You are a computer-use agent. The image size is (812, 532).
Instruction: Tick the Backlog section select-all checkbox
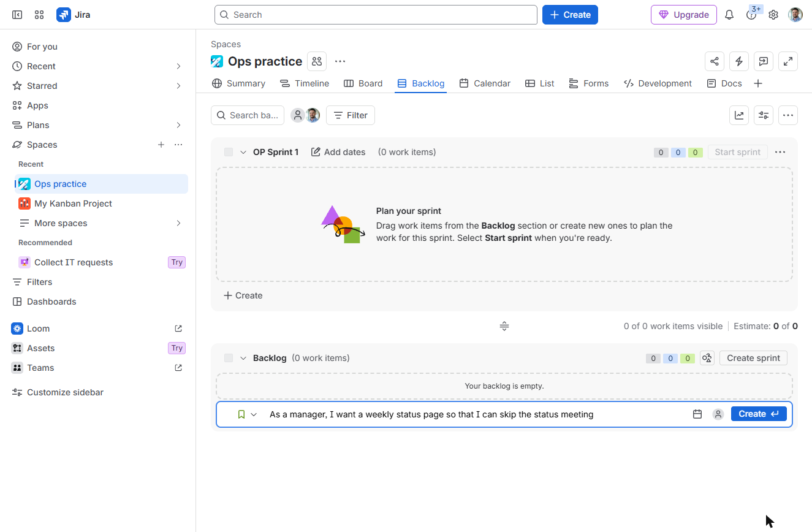[x=229, y=358]
